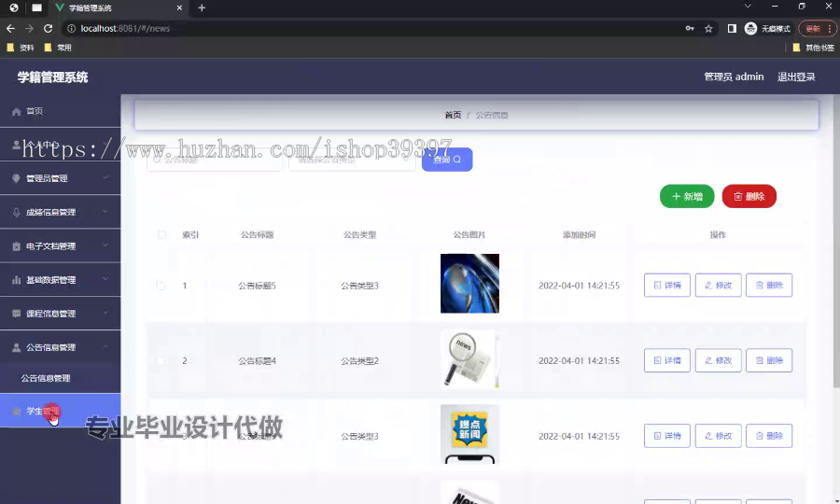Viewport: 840px width, 504px height.
Task: View 详情 for 公告标题5
Action: tap(667, 285)
